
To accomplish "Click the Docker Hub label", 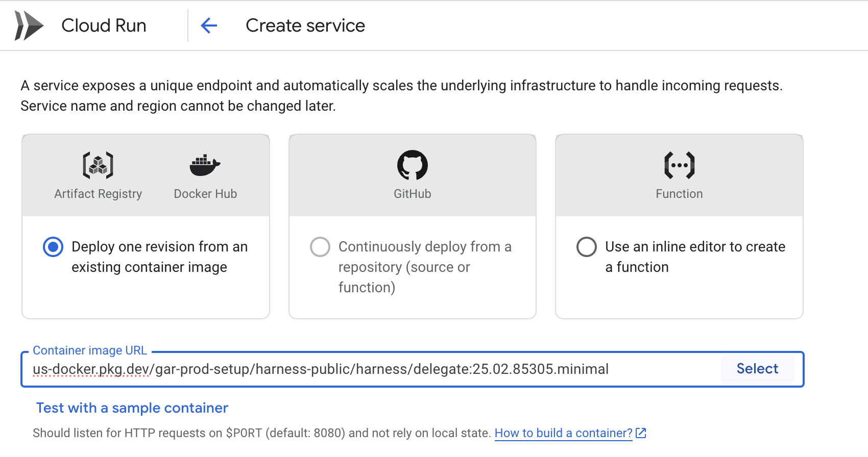I will pyautogui.click(x=205, y=194).
